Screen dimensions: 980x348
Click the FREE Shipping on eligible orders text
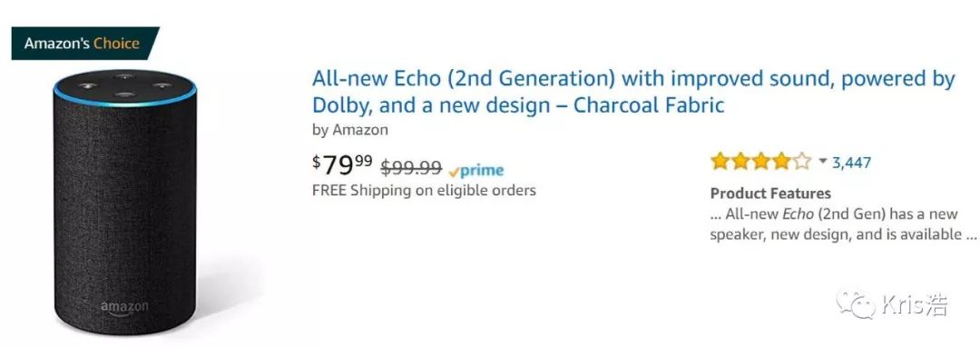coord(424,190)
